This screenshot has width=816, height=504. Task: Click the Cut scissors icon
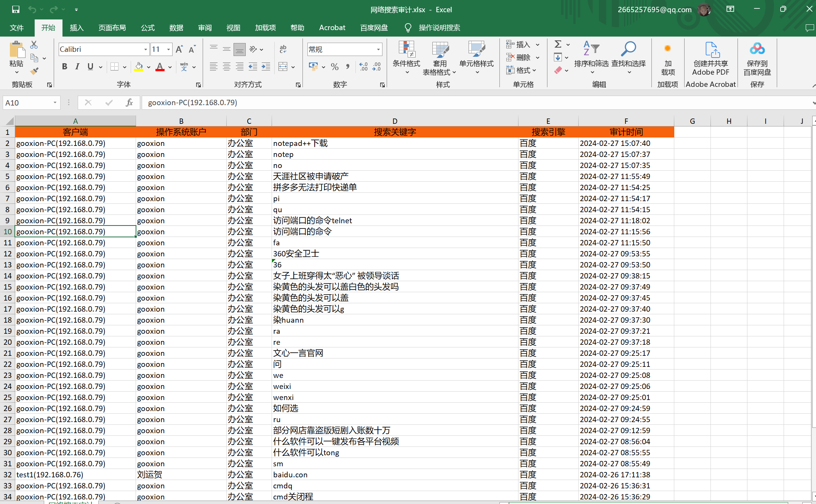(x=34, y=45)
